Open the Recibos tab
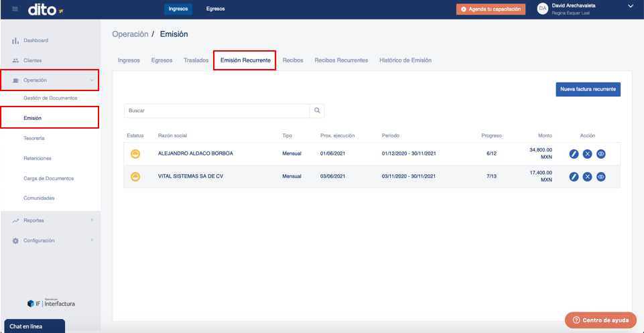 [293, 60]
